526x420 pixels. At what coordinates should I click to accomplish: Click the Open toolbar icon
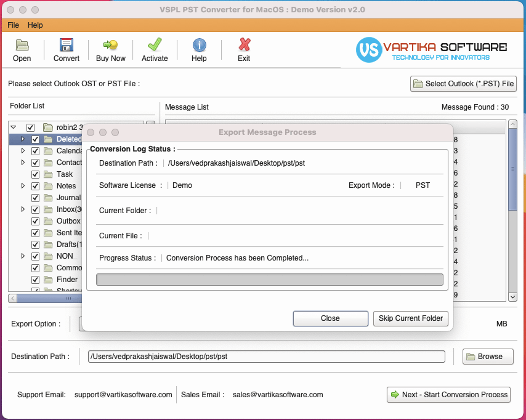[x=22, y=45]
